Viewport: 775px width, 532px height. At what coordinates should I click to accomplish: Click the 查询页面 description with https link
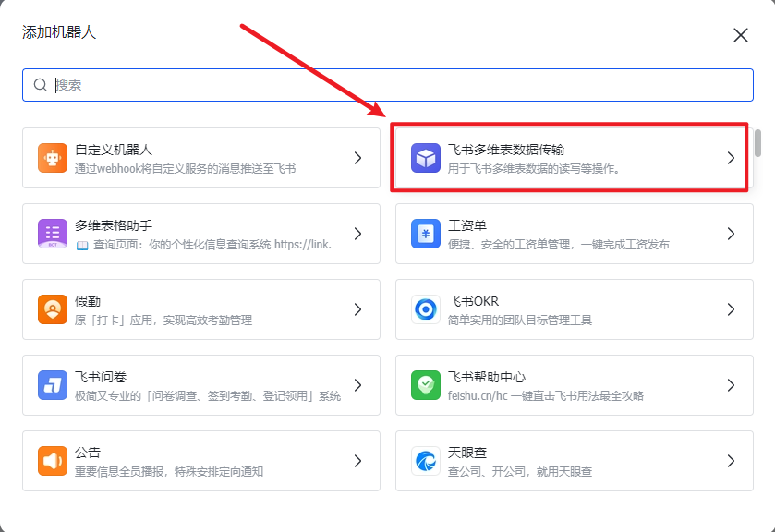[x=208, y=245]
